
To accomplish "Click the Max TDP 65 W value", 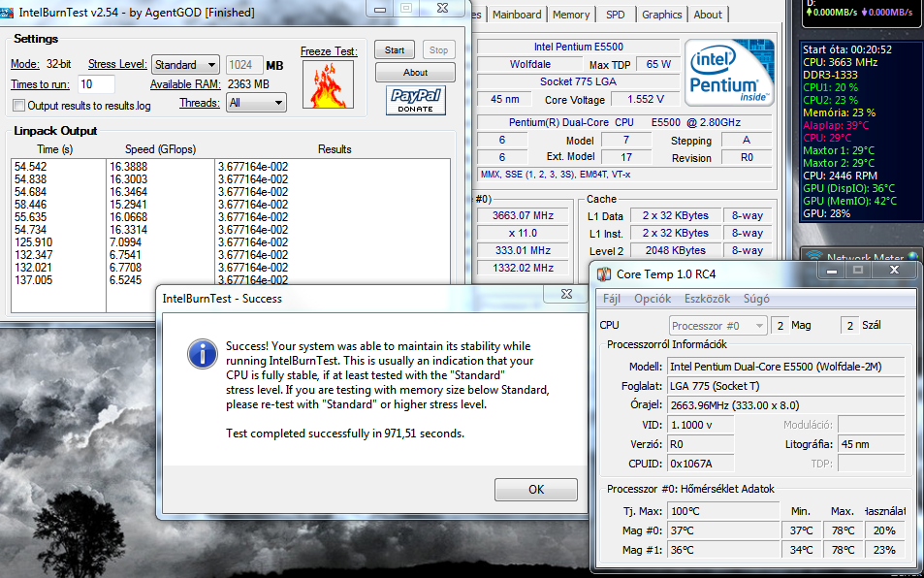I will coord(658,64).
